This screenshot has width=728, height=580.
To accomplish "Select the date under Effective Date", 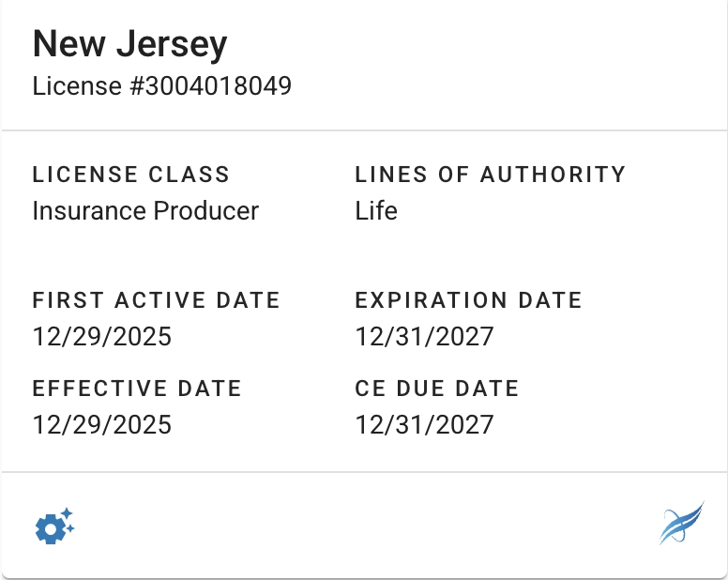I will [102, 424].
